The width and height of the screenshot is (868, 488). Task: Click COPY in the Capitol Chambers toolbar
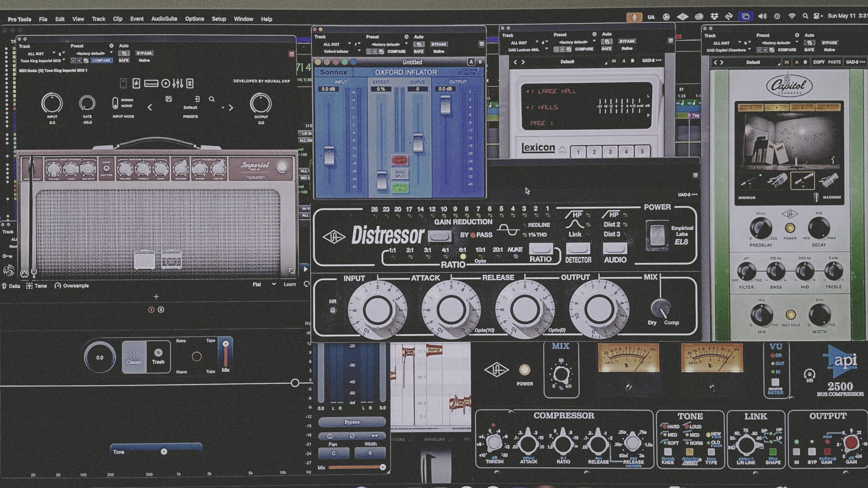click(x=818, y=62)
